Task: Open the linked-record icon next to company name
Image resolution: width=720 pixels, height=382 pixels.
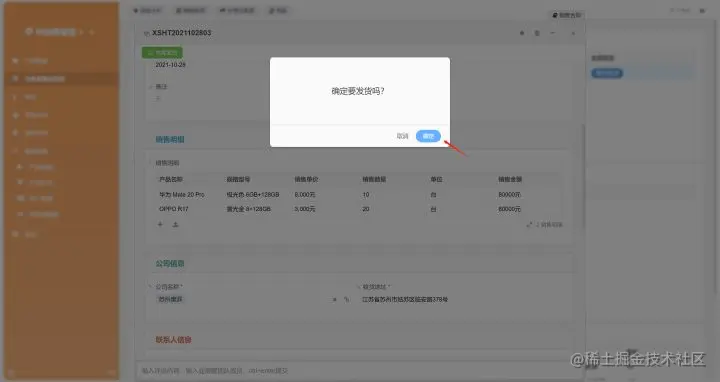Action: [x=347, y=299]
